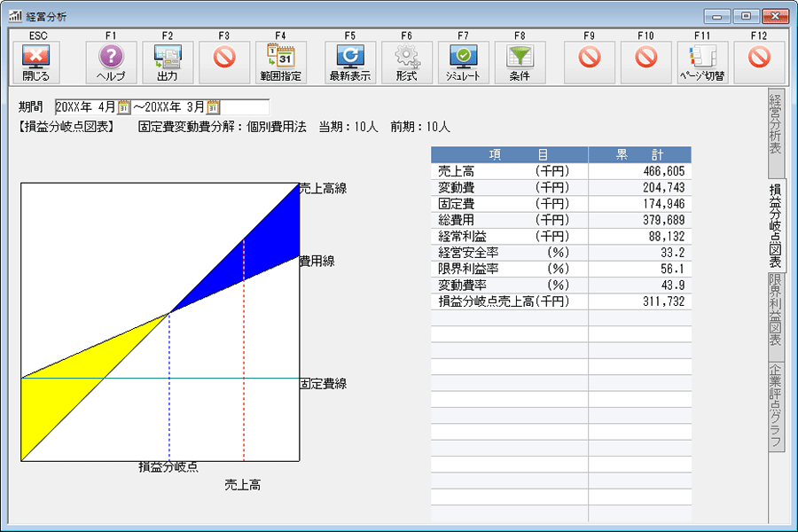Screen dimensions: 798x532
Task: Select the 企業評点グラフ tab
Action: 775,405
